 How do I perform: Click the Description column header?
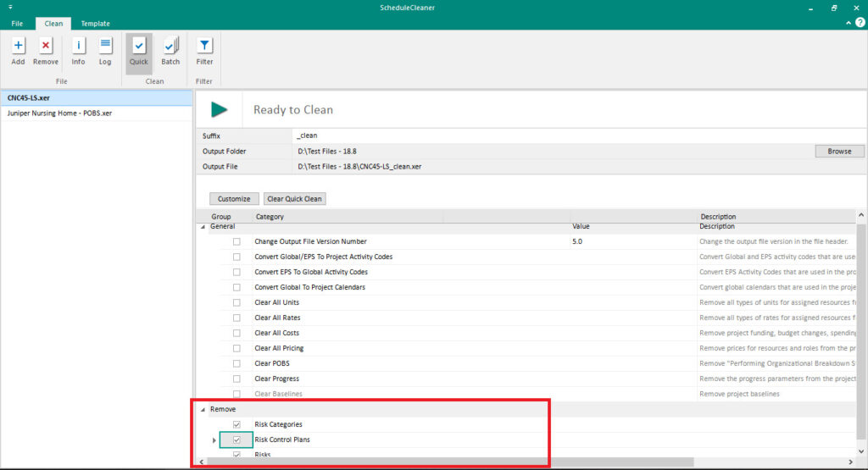(718, 217)
